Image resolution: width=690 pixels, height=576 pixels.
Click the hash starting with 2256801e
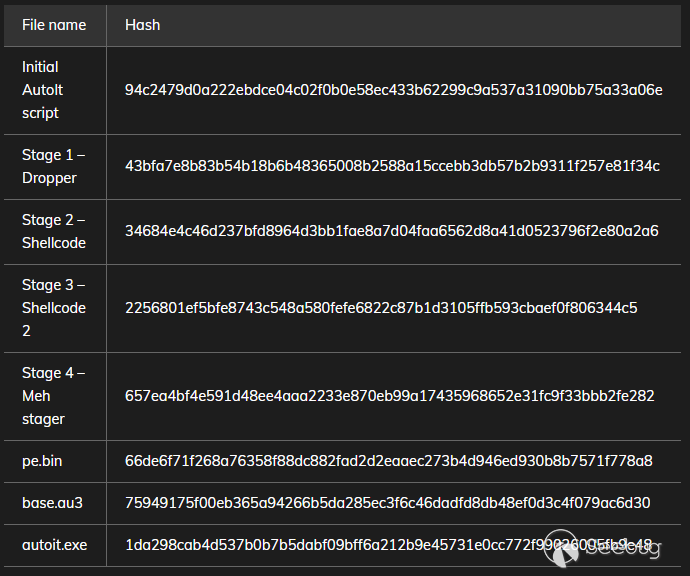(x=381, y=308)
